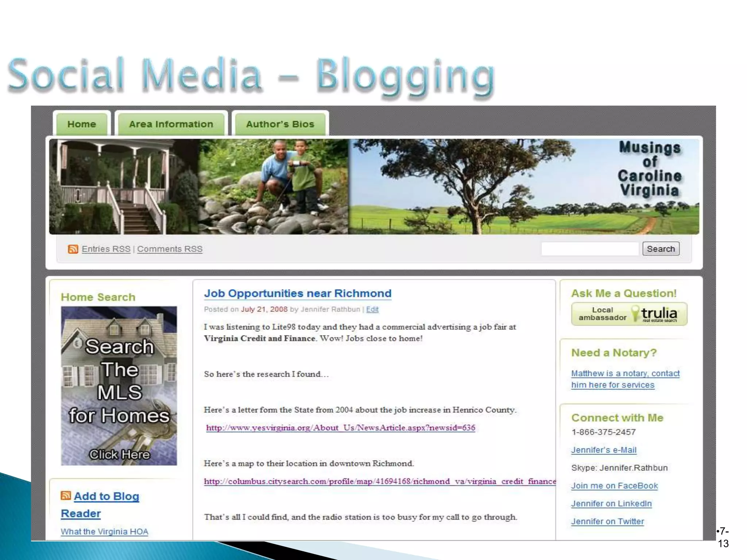Open the Home tab

tap(81, 124)
